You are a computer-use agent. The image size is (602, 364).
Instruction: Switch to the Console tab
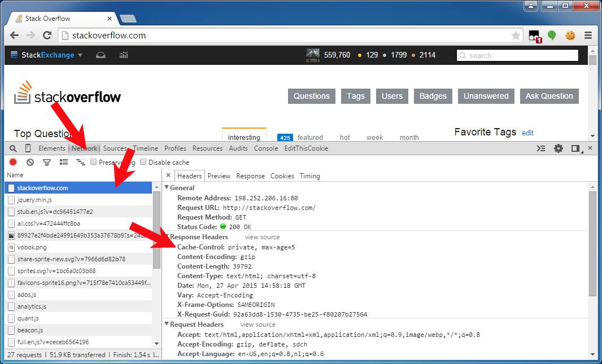266,148
